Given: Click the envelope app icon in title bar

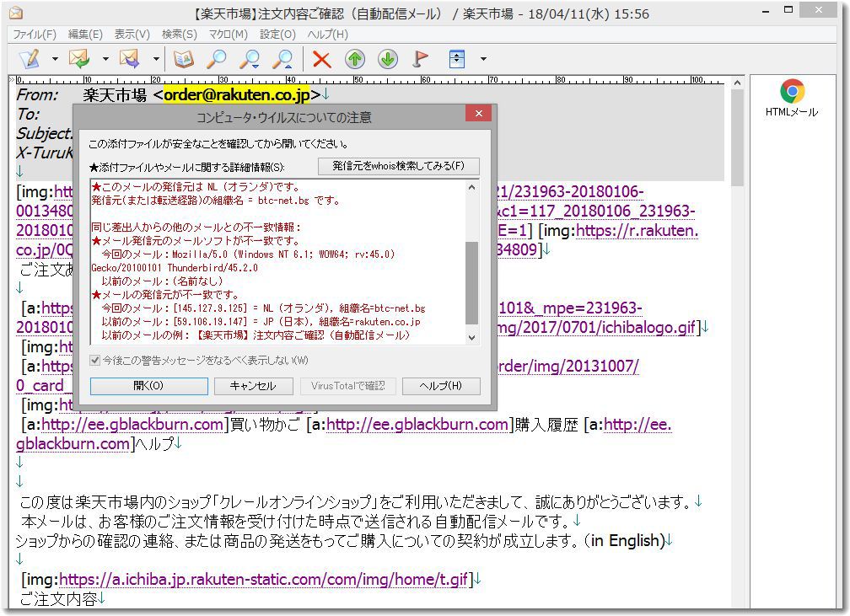Looking at the screenshot, I should tap(16, 13).
